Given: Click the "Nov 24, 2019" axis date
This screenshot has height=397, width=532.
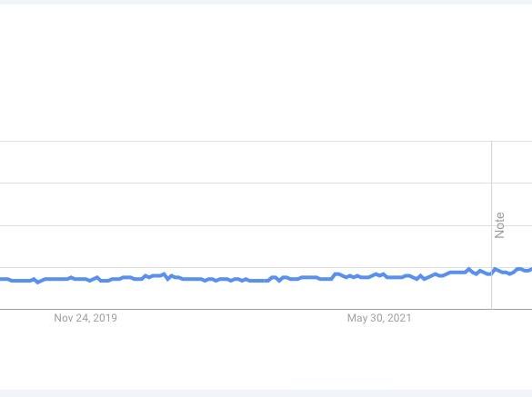Looking at the screenshot, I should 85,318.
